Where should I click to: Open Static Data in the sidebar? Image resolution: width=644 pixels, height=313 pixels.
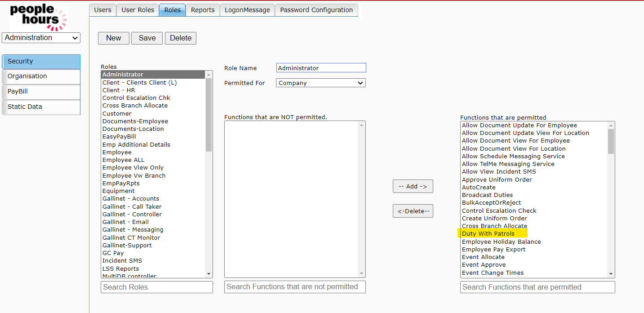pyautogui.click(x=41, y=107)
